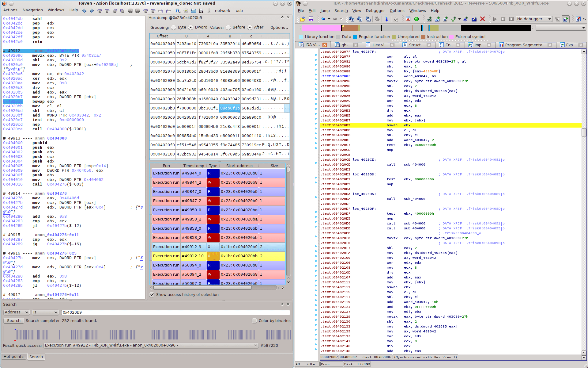Delete an item with the red X icon
Viewport: 588px width, 368px height.
click(483, 19)
